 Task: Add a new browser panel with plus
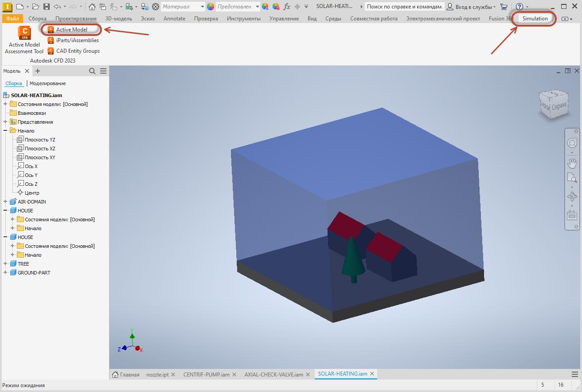tap(38, 71)
